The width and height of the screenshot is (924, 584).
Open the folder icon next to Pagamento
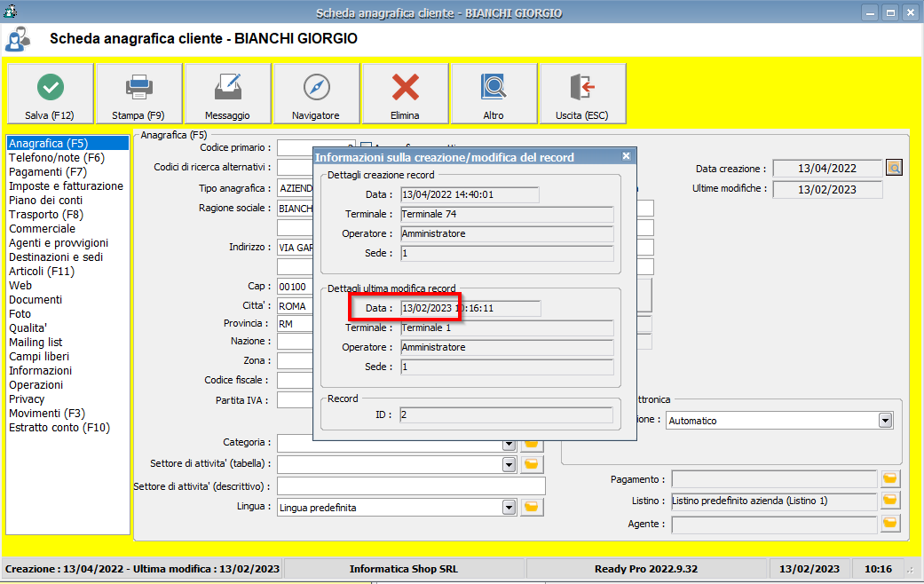point(889,478)
